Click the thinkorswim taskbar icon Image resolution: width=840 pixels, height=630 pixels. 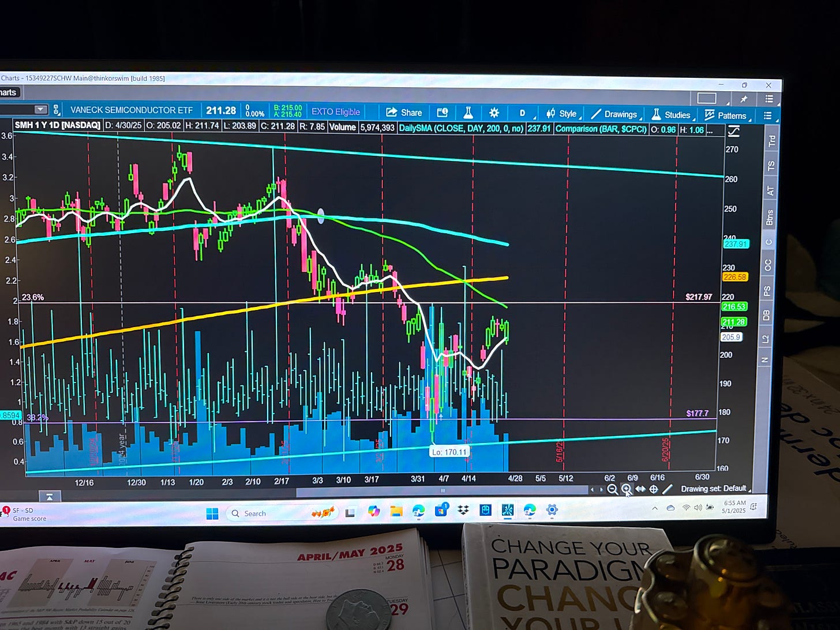click(x=508, y=510)
